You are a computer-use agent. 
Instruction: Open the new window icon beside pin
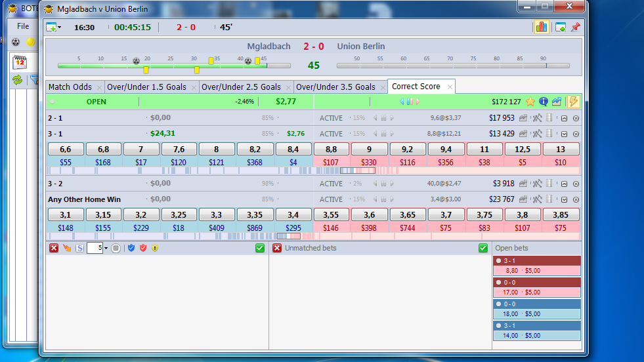click(x=561, y=27)
